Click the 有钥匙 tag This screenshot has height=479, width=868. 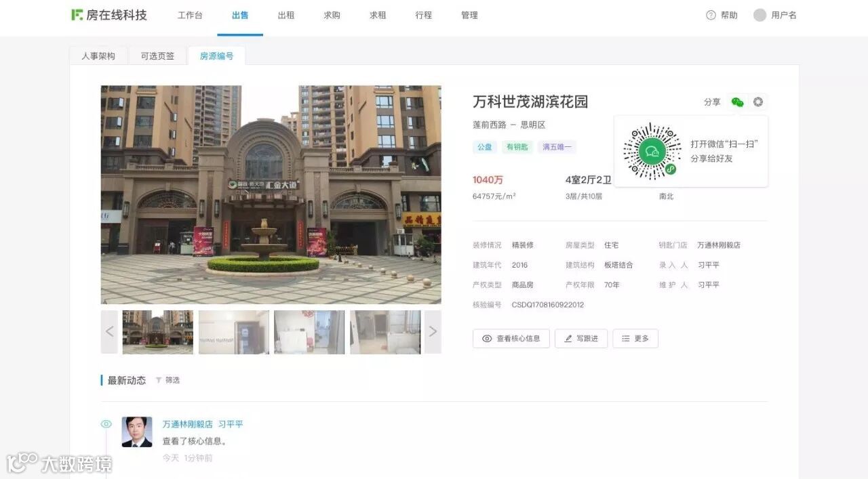point(517,147)
